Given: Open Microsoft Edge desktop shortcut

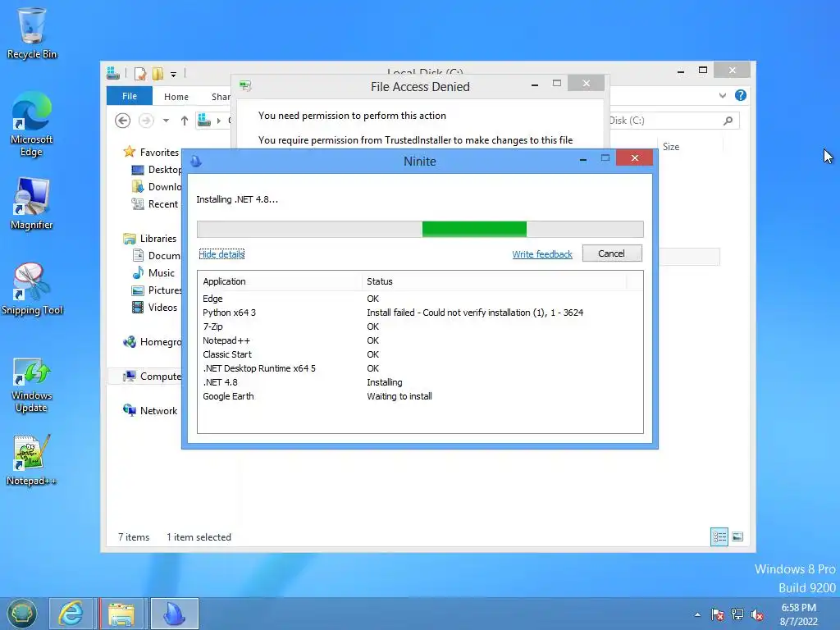Looking at the screenshot, I should tap(32, 125).
